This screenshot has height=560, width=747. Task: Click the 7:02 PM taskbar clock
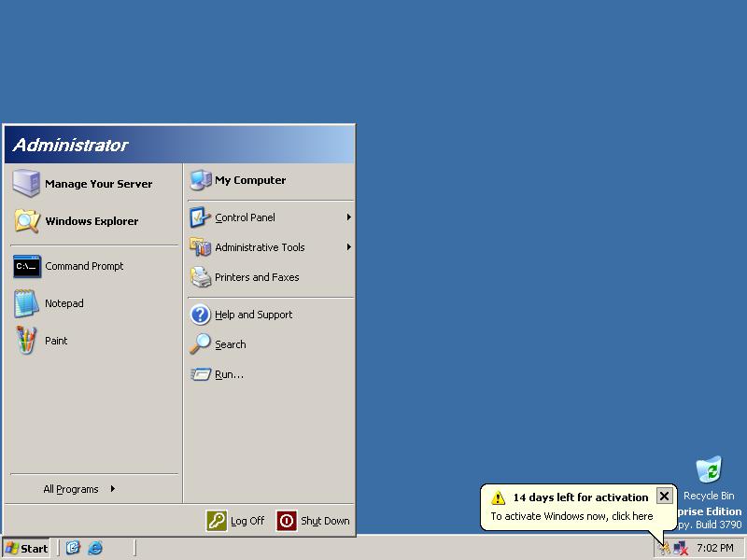coord(715,548)
